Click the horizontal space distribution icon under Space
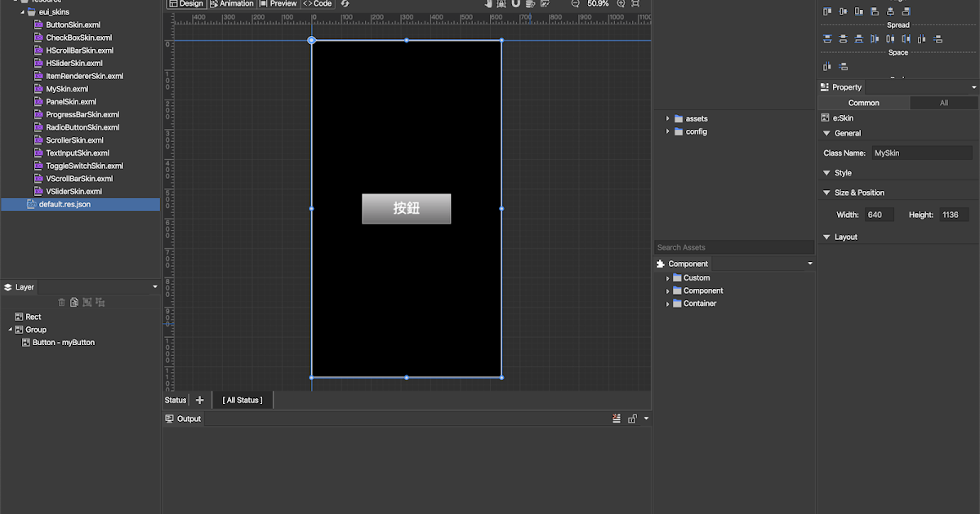980x514 pixels. coord(826,66)
